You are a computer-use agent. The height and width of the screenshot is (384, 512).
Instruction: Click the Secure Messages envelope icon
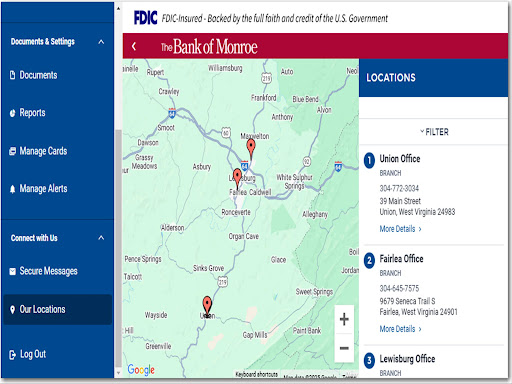click(x=12, y=271)
